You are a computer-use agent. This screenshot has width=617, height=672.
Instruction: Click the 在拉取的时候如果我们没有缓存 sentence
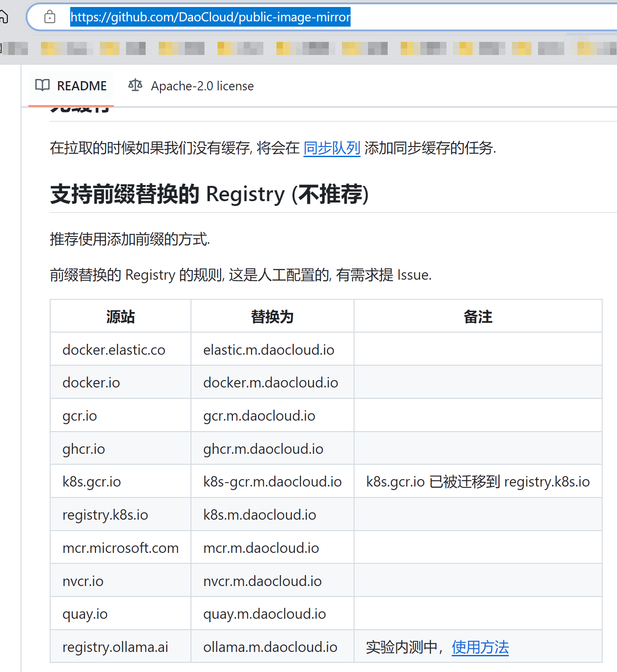[x=273, y=148]
